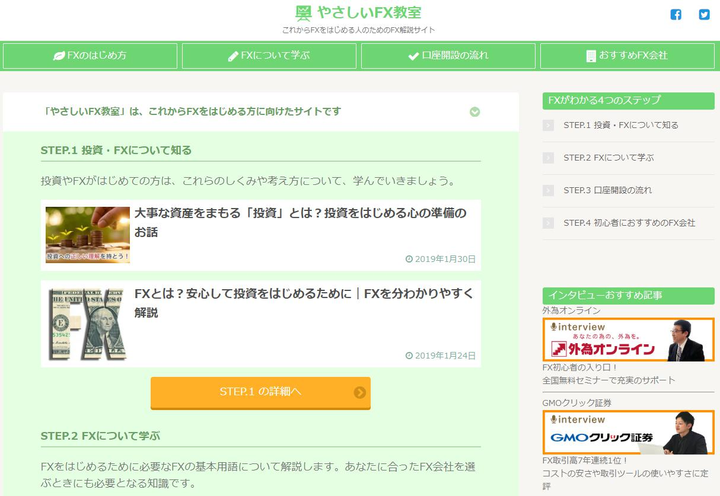The image size is (720, 496).
Task: Open the Twitter icon in header
Action: [x=704, y=15]
